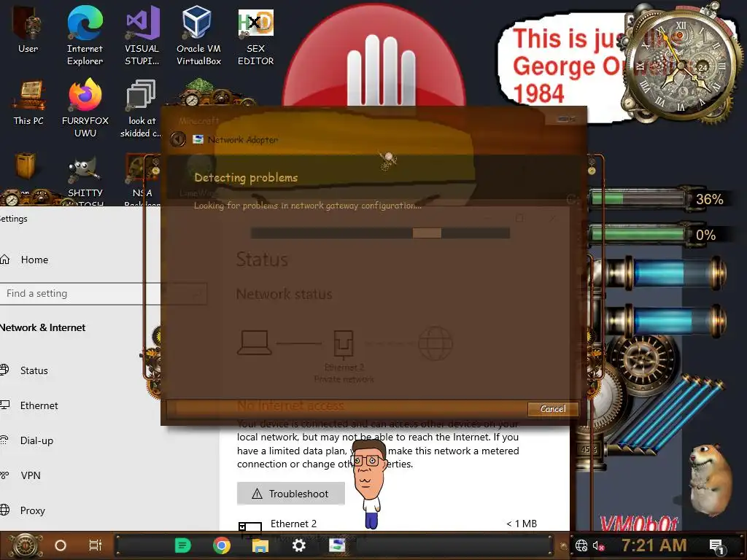
Task: Launch Oracle VM VirtualBox shortcut
Action: pos(198,36)
